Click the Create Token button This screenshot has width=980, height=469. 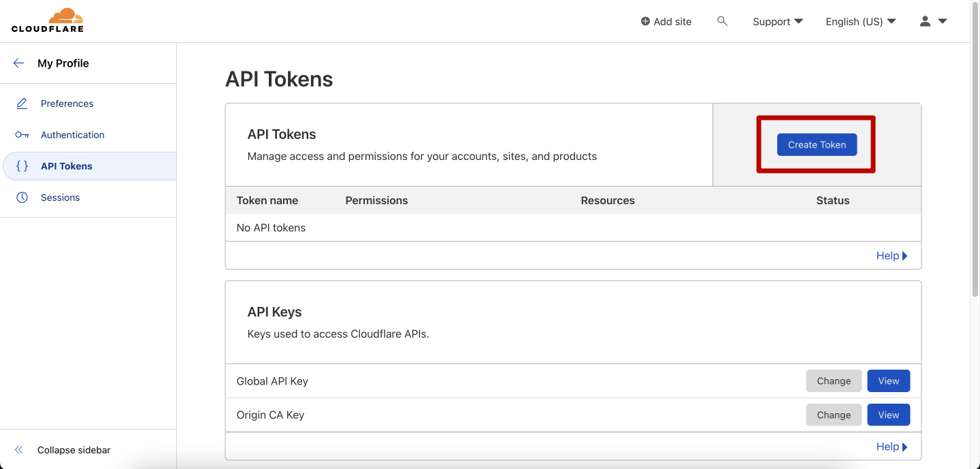[x=817, y=144]
